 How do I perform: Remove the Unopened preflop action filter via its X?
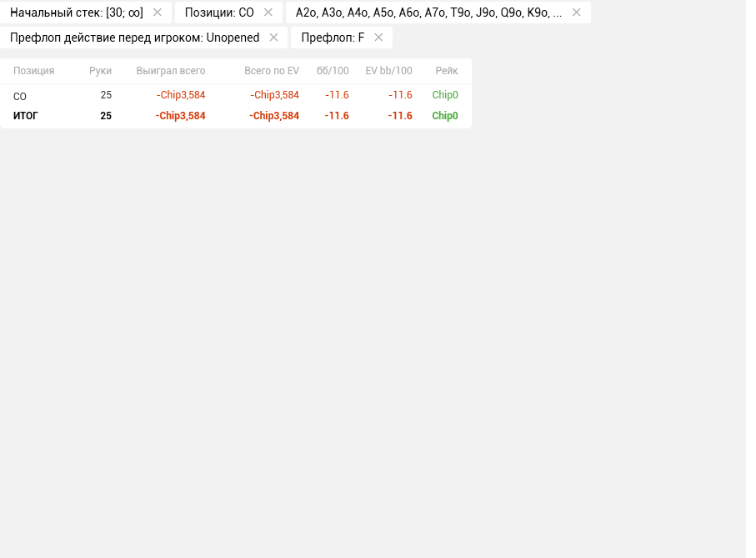[x=273, y=38]
